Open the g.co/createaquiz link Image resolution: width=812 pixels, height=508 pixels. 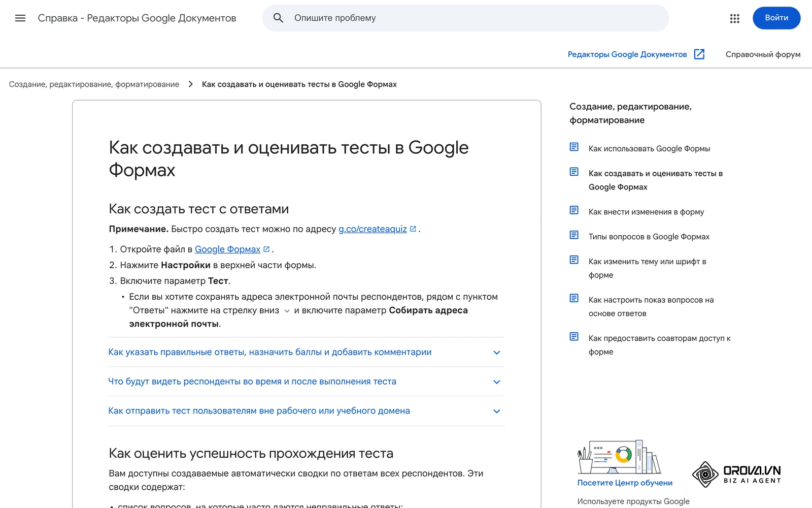coord(373,229)
